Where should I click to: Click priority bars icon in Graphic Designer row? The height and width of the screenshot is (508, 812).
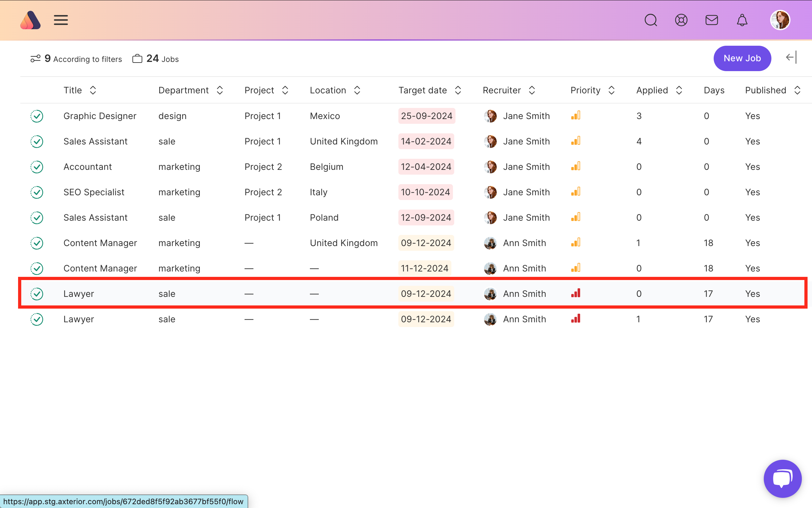575,116
